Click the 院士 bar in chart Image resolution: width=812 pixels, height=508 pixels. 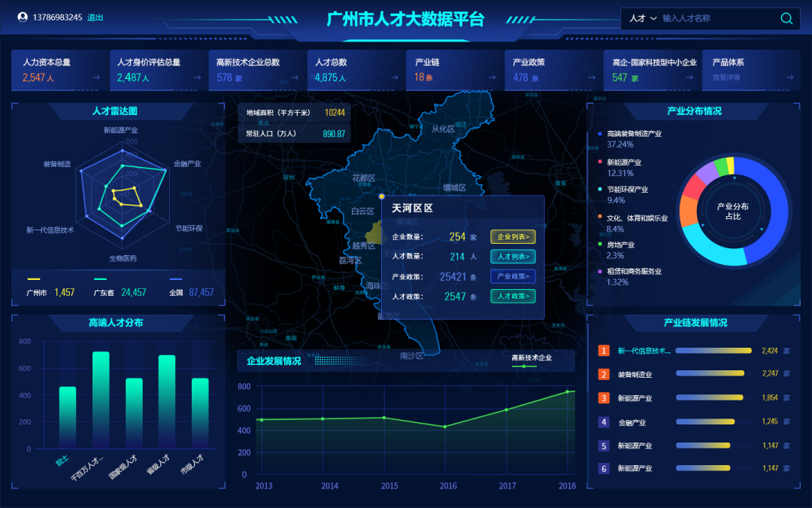coord(68,417)
